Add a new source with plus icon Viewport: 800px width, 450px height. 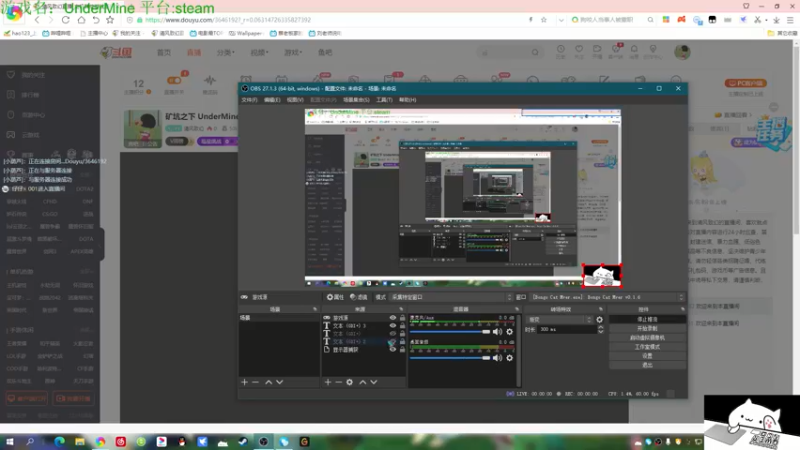[x=328, y=382]
